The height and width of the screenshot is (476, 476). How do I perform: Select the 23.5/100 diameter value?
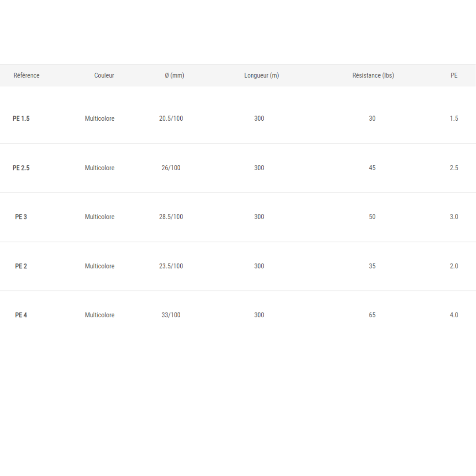[x=171, y=266]
